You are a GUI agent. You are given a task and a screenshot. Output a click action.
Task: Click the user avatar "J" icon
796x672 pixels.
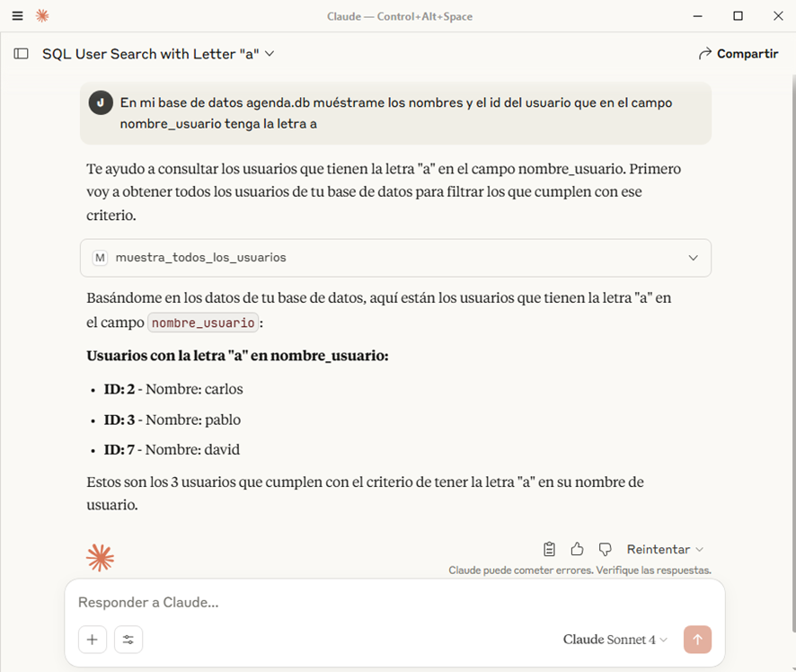[x=101, y=102]
